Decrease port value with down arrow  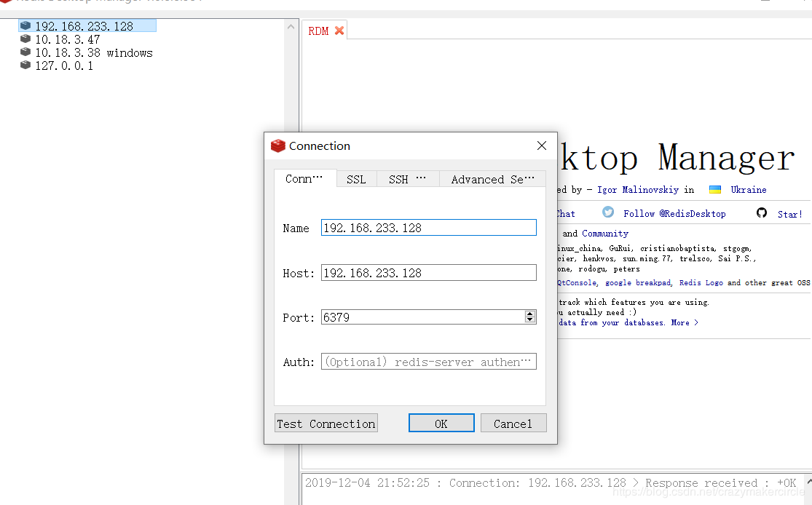click(x=529, y=319)
